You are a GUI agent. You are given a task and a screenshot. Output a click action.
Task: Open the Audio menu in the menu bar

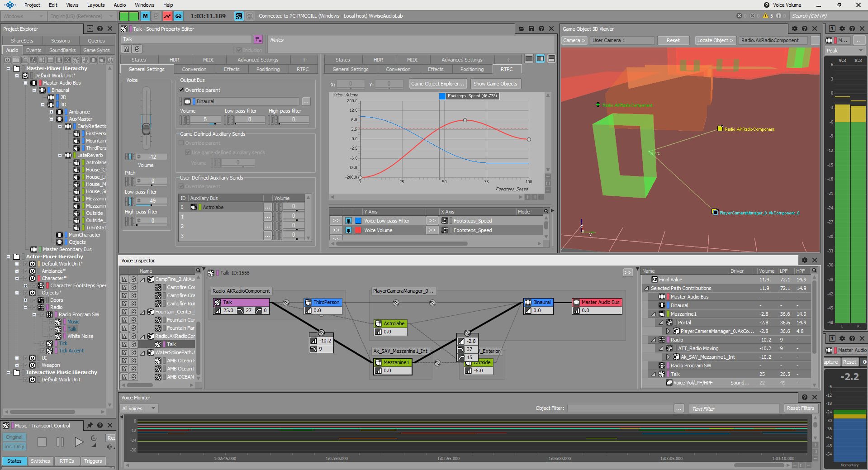pos(119,5)
